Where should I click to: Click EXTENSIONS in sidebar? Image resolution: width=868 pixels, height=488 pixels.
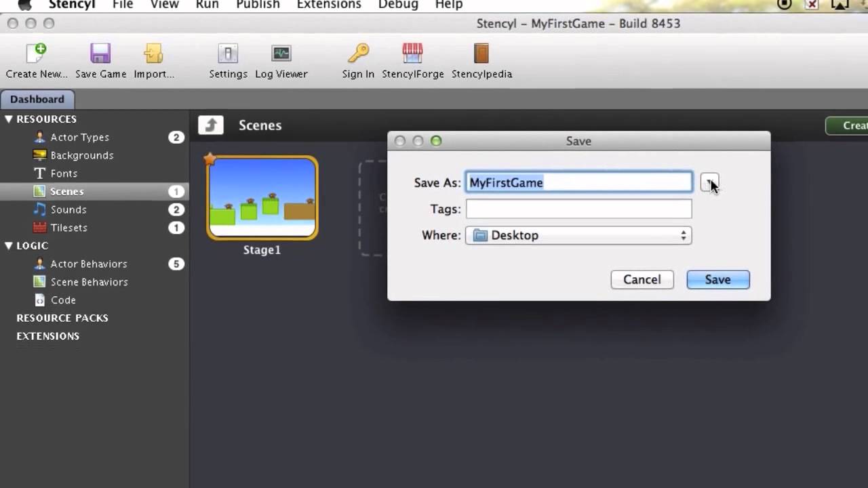(48, 336)
